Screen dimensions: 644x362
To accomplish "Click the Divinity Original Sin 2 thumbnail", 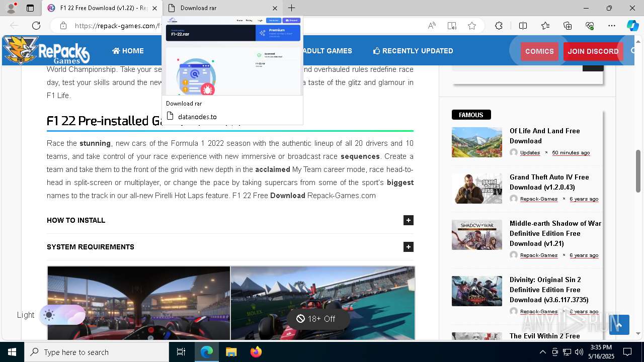I will point(477,291).
